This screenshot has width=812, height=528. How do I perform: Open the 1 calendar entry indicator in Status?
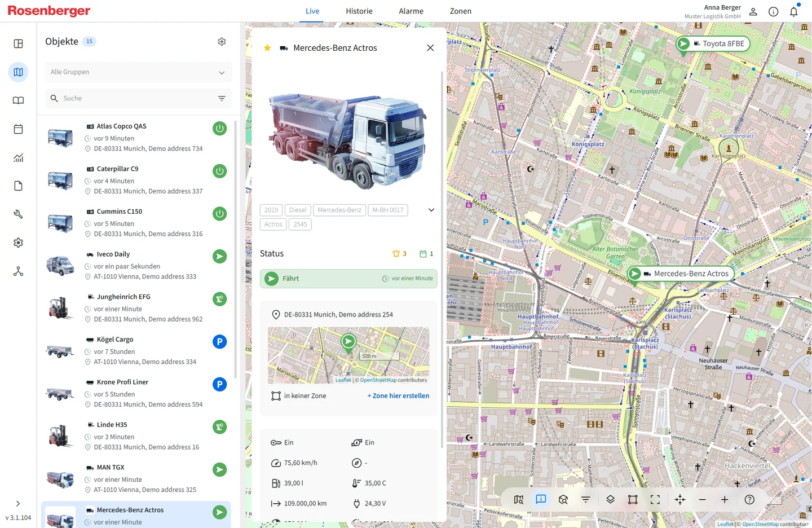coord(426,254)
